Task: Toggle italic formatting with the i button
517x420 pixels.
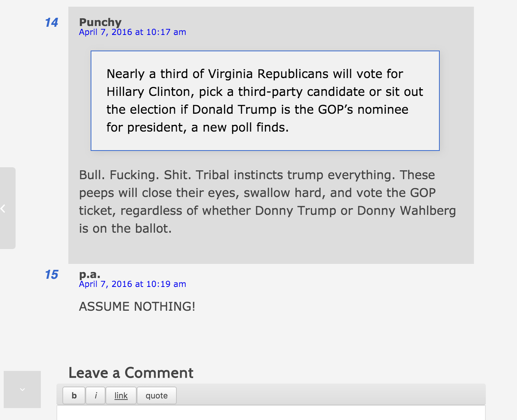Action: 95,395
